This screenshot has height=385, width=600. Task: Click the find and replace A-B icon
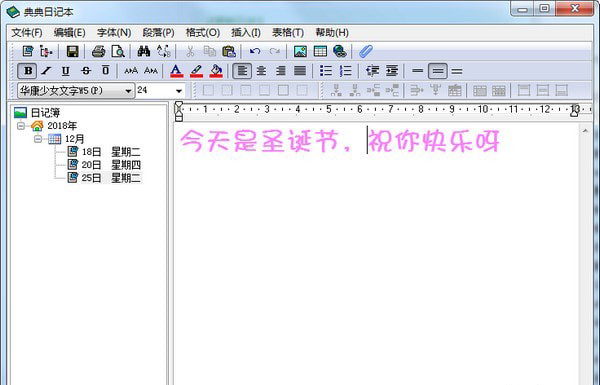(164, 51)
